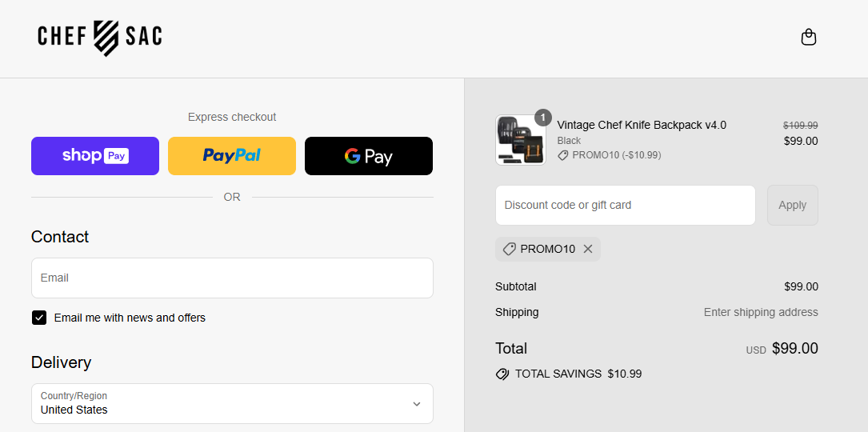868x432 pixels.
Task: Click Vintage Chef Knife Backpack v4.0 title
Action: tap(642, 125)
